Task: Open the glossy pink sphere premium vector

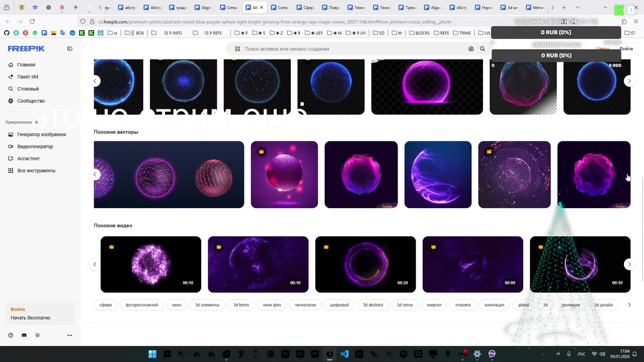Action: pyautogui.click(x=284, y=174)
